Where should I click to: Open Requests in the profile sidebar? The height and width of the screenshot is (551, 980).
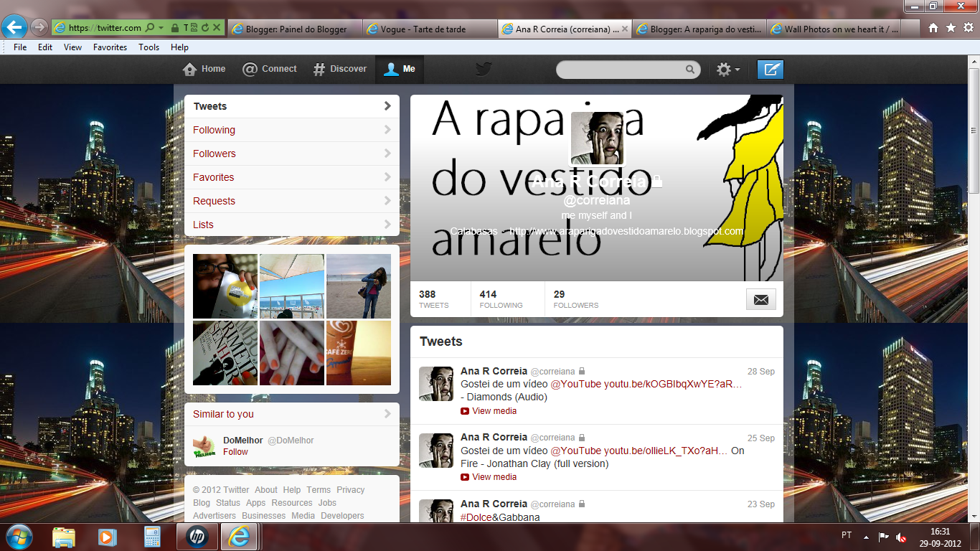(292, 201)
